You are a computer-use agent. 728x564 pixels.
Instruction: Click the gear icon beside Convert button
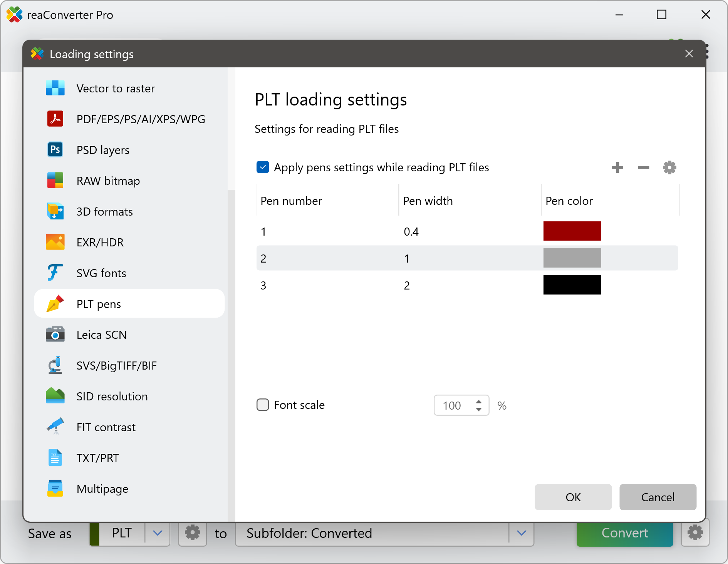695,533
